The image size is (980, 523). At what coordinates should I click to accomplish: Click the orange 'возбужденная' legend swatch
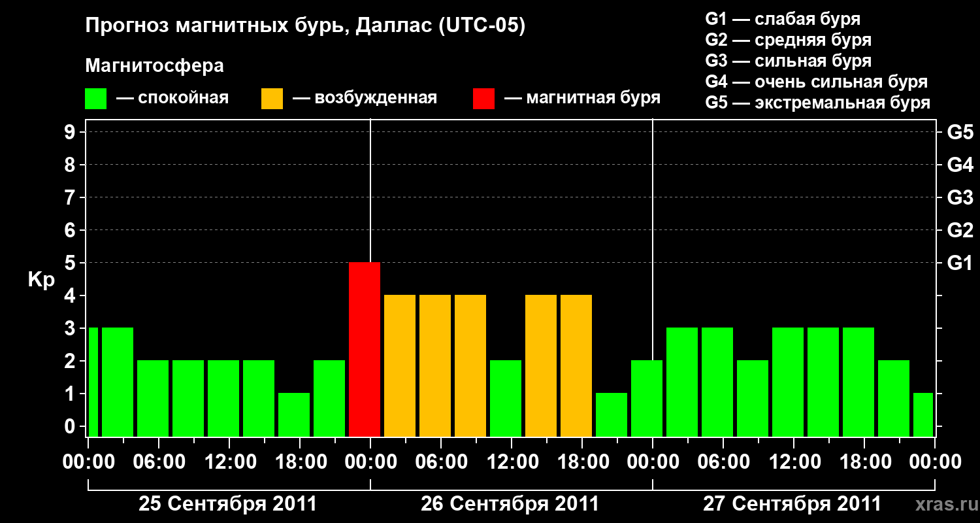[x=272, y=99]
